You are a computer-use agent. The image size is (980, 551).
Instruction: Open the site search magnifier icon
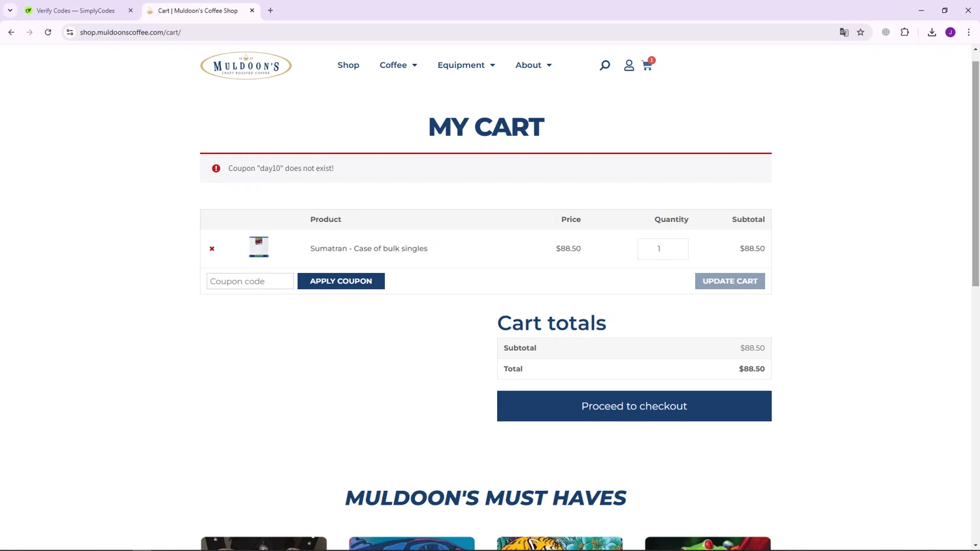coord(605,65)
